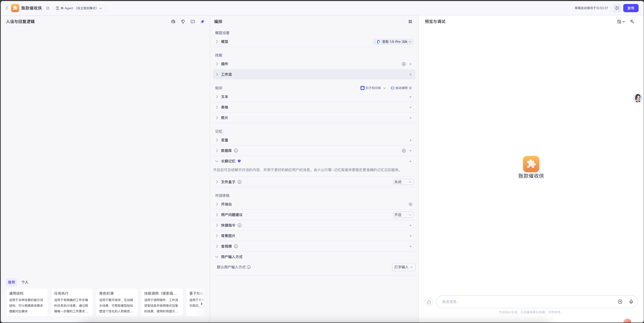Viewport: 644px width, 323px height.
Task: Click the AI prompt optimize sparkle icon
Action: pos(202,22)
